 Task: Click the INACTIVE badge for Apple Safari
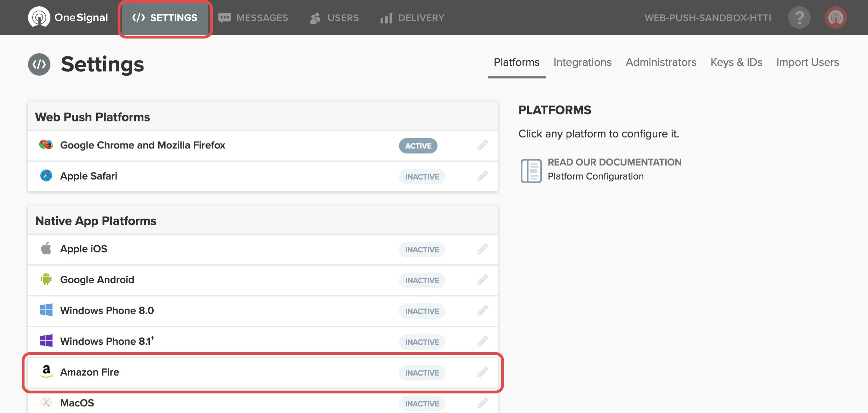point(422,177)
